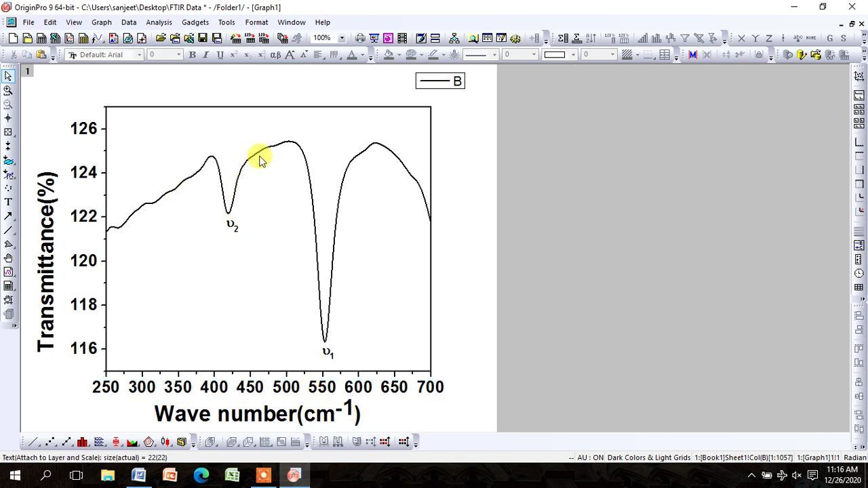This screenshot has height=488, width=868.
Task: Click the Greek symbols αβ icon
Action: pyautogui.click(x=275, y=55)
